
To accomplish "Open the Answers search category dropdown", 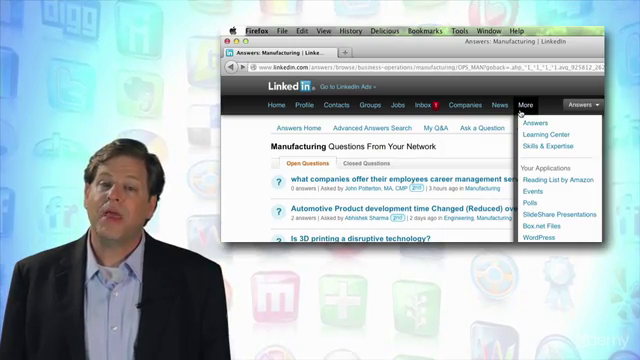I will tap(584, 105).
